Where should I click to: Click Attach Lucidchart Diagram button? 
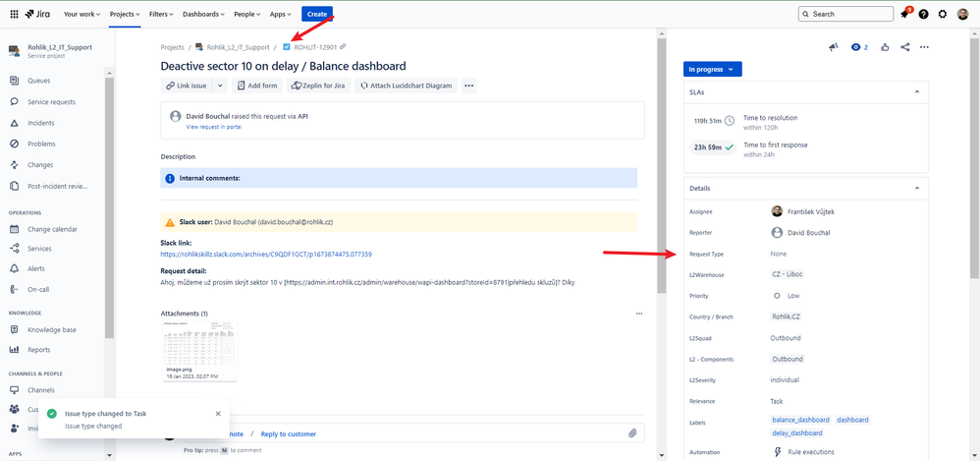pos(407,86)
